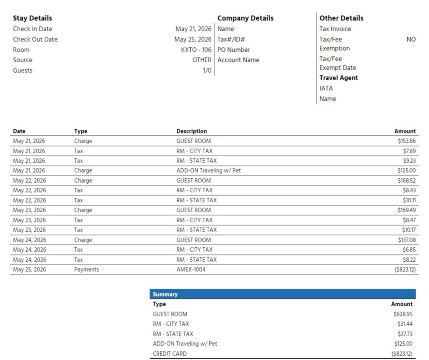This screenshot has height=360, width=429.
Task: Click the date "May 25, 2026" in the payments row
Action: click(29, 269)
